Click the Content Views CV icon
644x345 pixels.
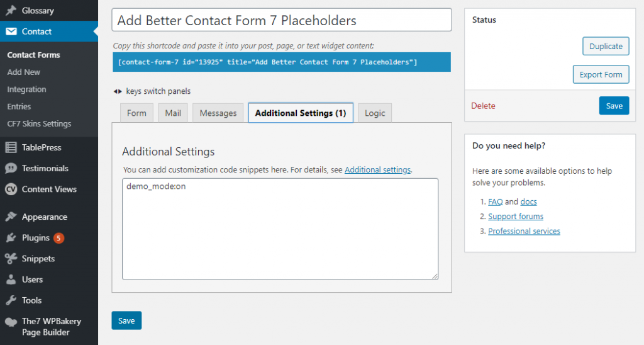[x=11, y=189]
